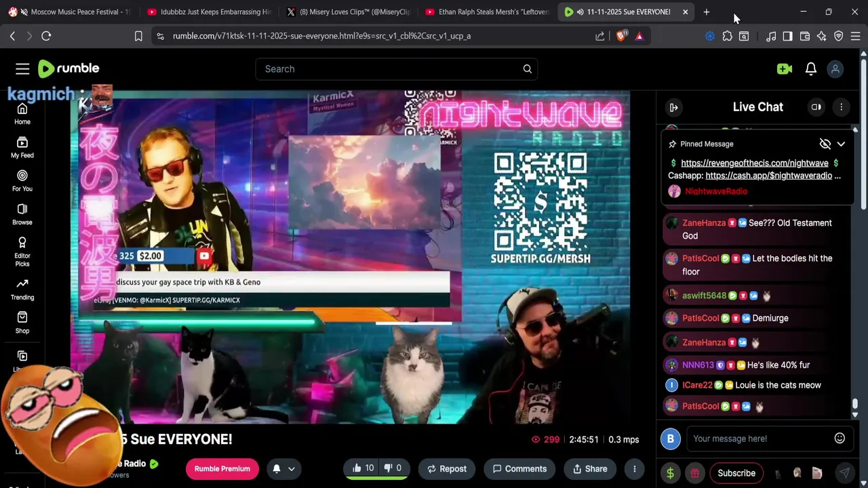Click the Repost button
868x488 pixels.
coord(446,468)
